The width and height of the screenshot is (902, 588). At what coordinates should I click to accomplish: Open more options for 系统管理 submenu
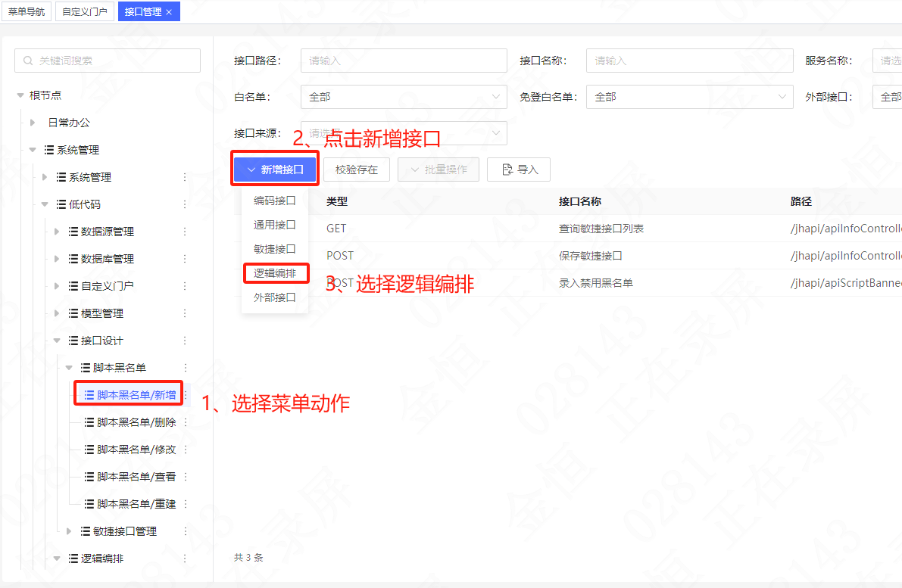tap(185, 177)
